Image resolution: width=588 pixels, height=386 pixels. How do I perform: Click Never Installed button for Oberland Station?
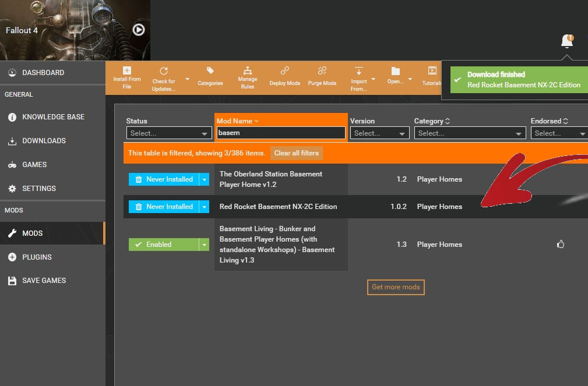click(164, 179)
